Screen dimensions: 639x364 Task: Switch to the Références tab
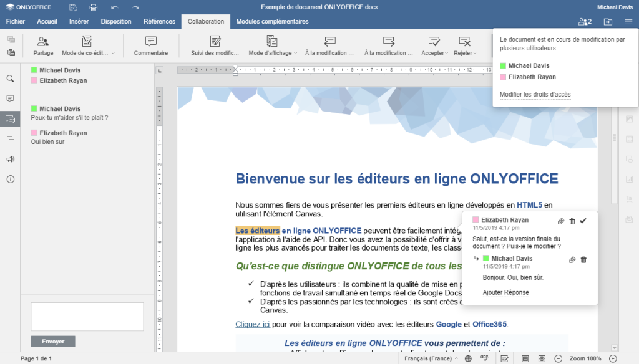click(x=159, y=21)
